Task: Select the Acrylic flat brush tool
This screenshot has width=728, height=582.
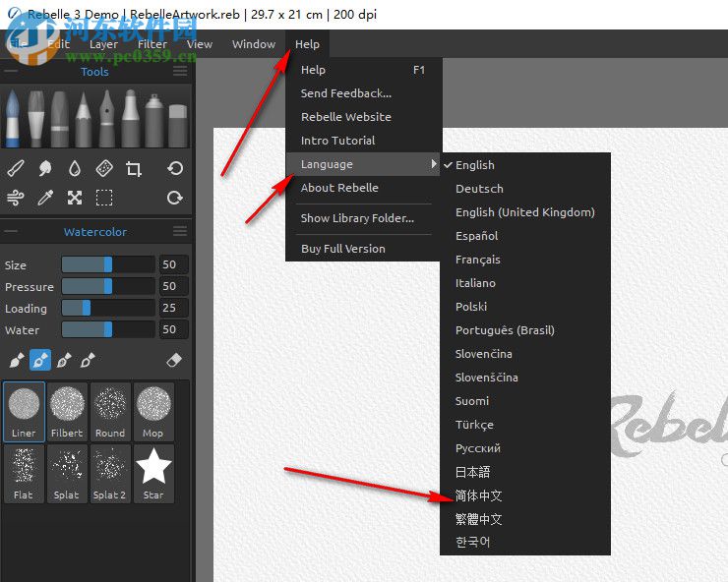Action: point(36,119)
